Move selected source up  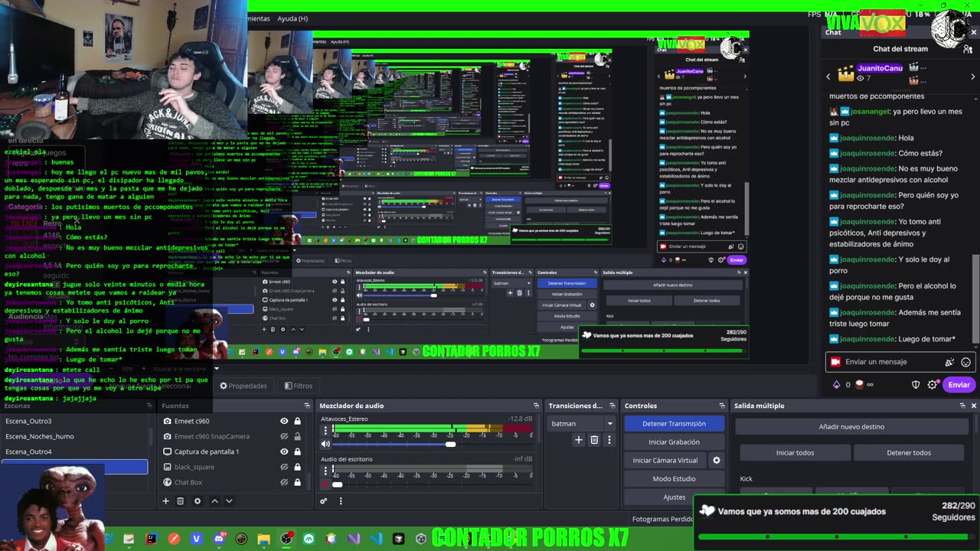pyautogui.click(x=214, y=501)
